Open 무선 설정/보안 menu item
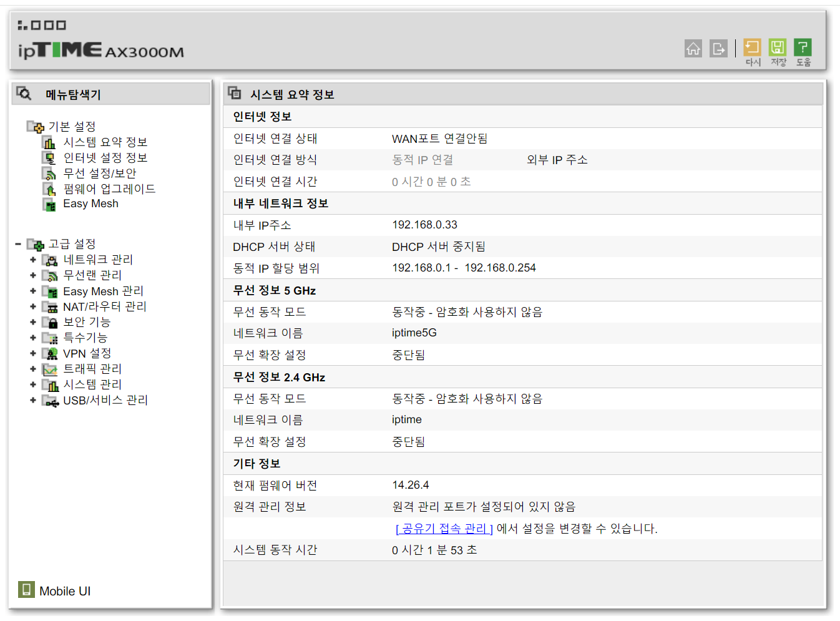The height and width of the screenshot is (621, 840). pos(99,174)
